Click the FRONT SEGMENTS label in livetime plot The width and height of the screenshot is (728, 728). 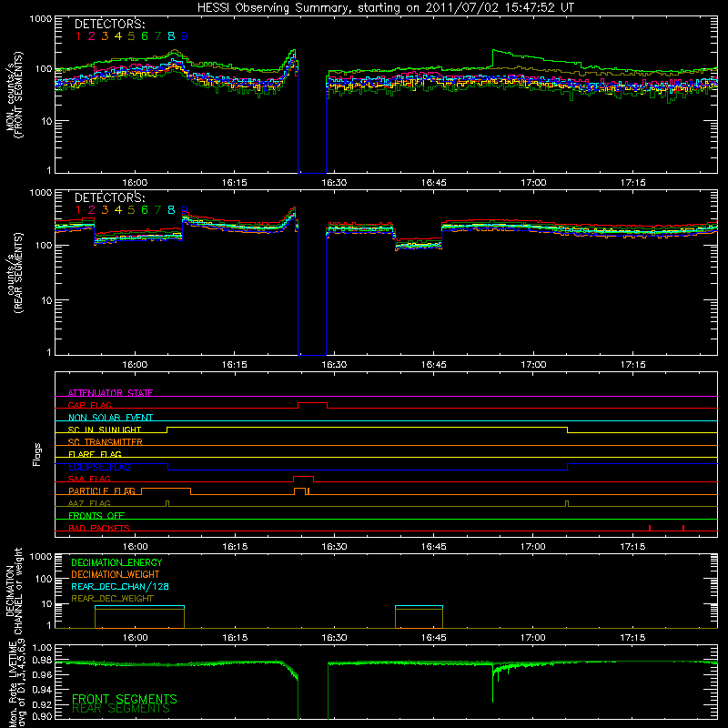(125, 699)
